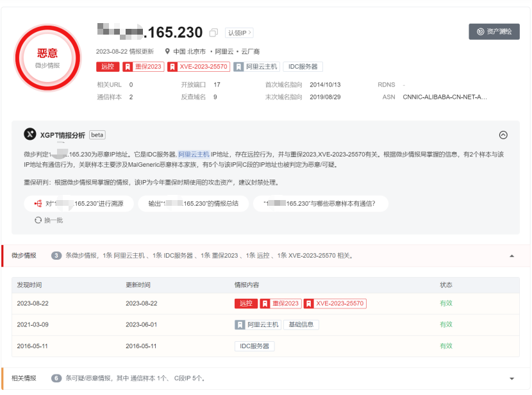Click the copy icon beside the IP address
This screenshot has height=395, width=532.
(213, 33)
